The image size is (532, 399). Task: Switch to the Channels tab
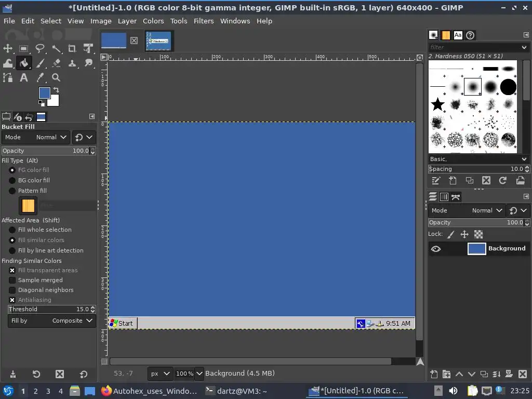(x=444, y=197)
